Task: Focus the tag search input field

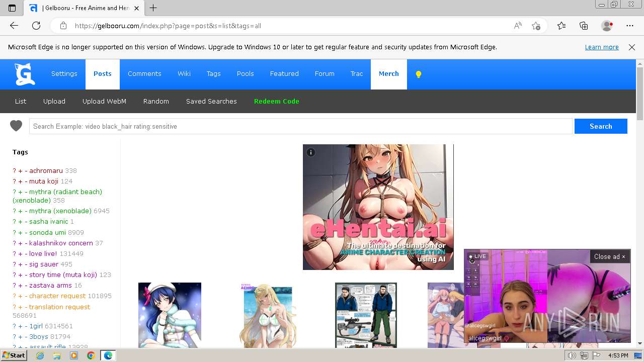Action: tap(300, 126)
